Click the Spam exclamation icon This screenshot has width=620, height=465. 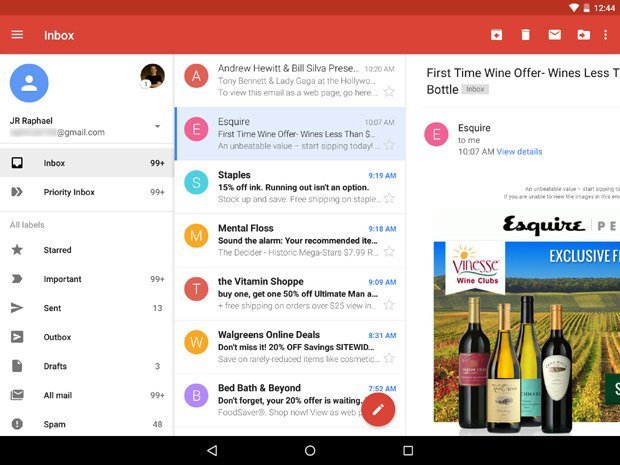click(x=17, y=424)
